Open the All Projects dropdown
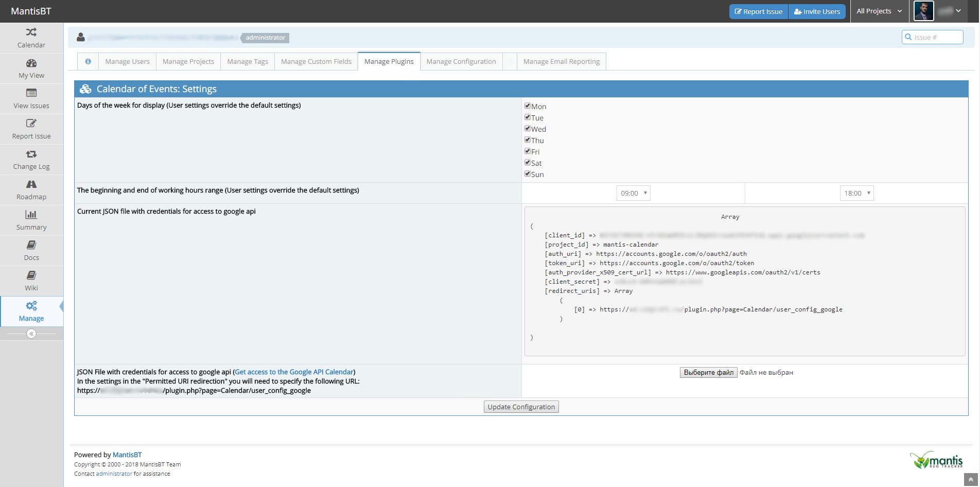This screenshot has height=487, width=980. (x=879, y=11)
